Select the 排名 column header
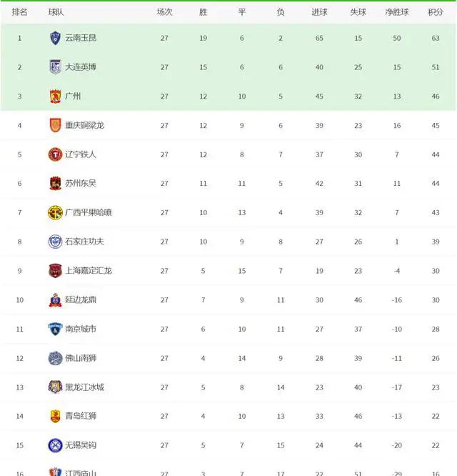457x476 pixels. 19,12
